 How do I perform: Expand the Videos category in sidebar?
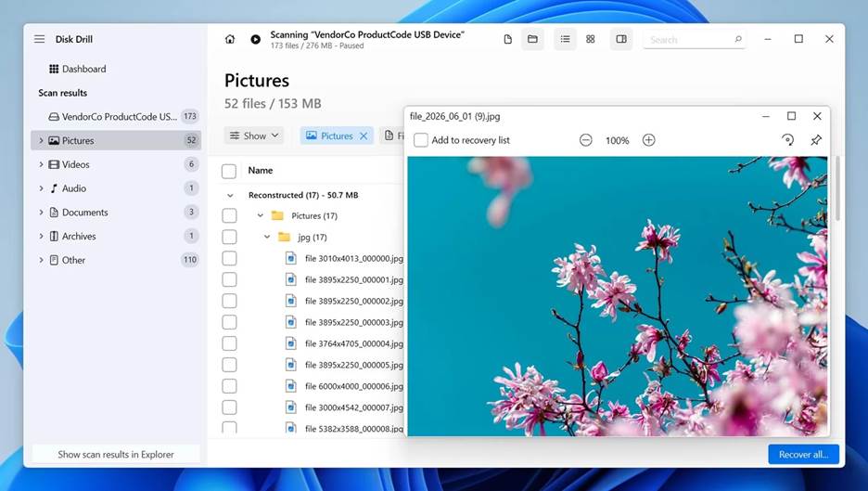click(x=41, y=164)
